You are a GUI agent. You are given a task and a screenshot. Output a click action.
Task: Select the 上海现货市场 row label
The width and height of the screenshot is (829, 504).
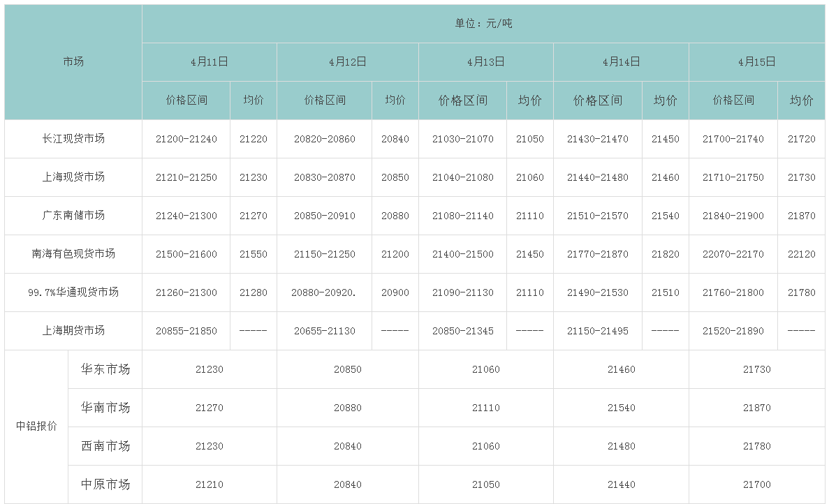[x=73, y=177]
